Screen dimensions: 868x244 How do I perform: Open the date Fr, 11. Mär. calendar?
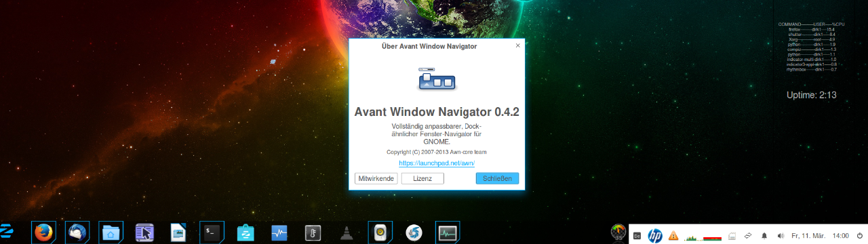[x=808, y=236]
